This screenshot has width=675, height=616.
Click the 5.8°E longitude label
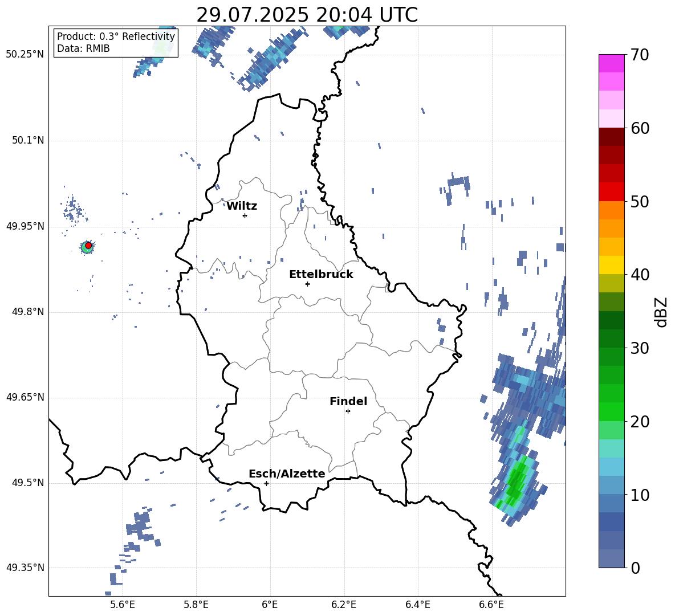[196, 605]
